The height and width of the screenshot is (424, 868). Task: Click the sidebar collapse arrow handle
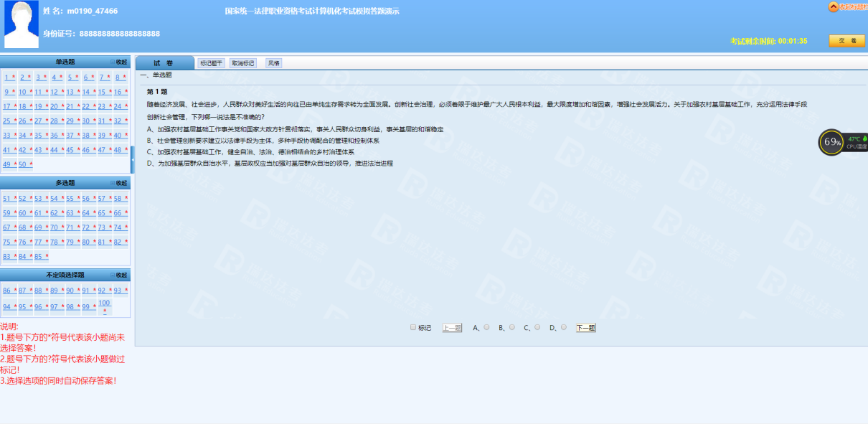click(132, 159)
